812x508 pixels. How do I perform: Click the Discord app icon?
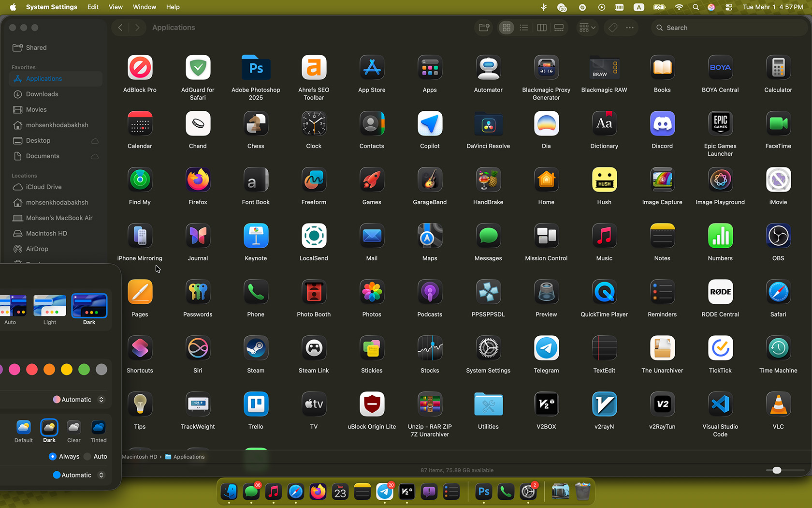click(x=662, y=124)
